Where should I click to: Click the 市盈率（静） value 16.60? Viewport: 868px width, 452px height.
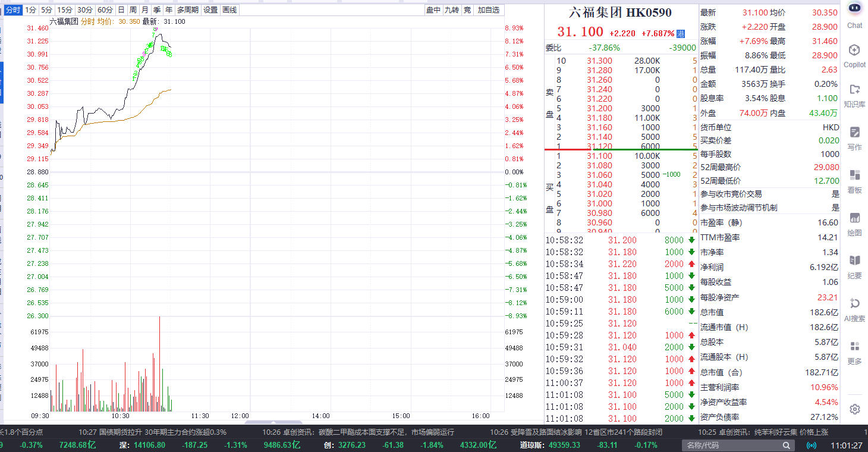point(828,222)
